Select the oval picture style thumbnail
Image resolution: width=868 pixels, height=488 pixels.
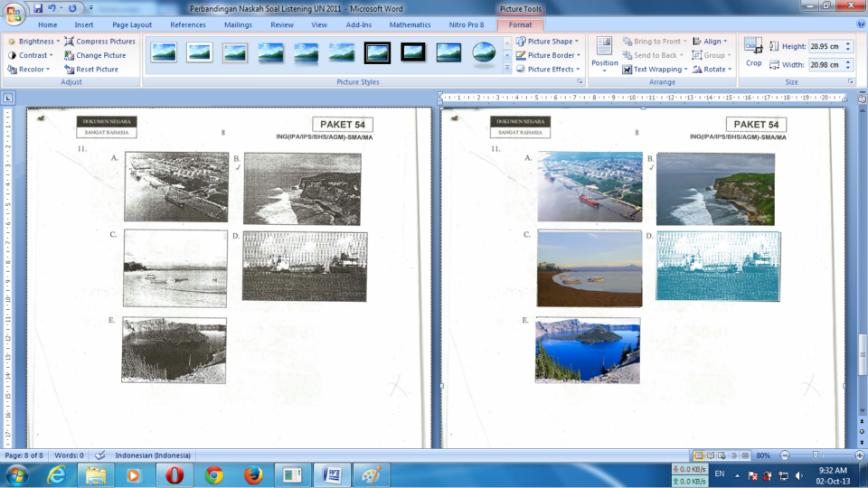click(484, 53)
